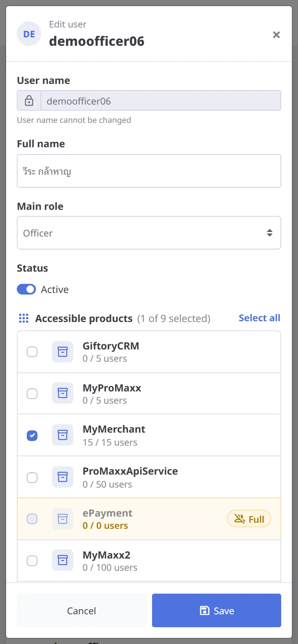The height and width of the screenshot is (644, 298).
Task: Click the demoofficer06 dialog title
Action: tap(97, 41)
